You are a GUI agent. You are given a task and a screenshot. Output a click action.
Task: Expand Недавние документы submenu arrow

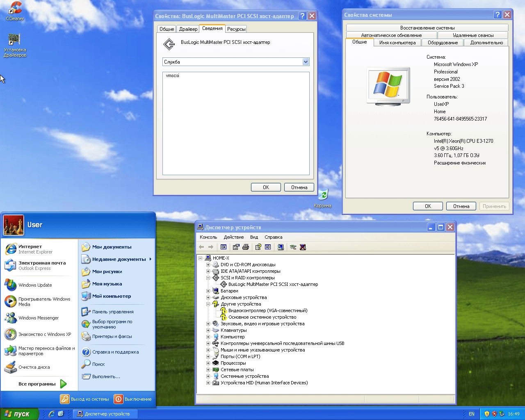pos(151,259)
